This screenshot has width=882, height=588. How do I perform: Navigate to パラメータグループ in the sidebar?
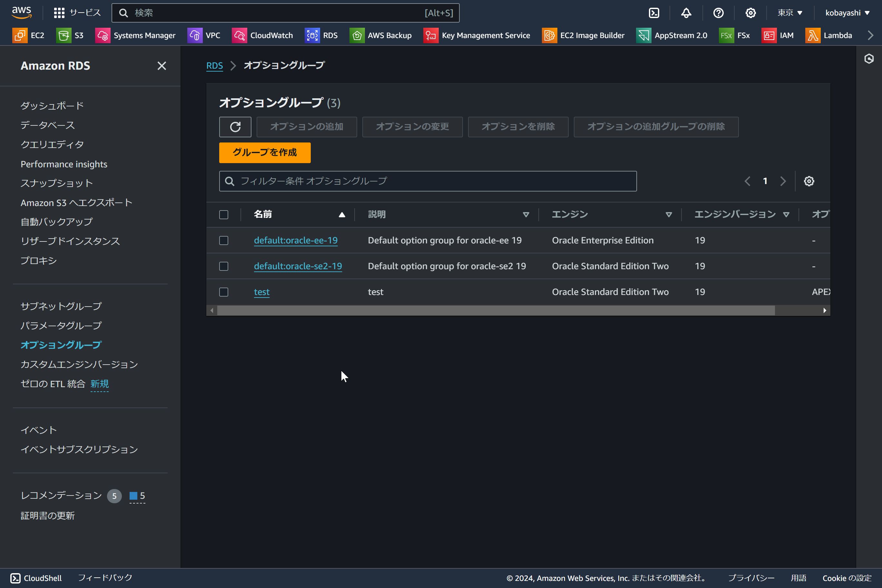tap(61, 325)
